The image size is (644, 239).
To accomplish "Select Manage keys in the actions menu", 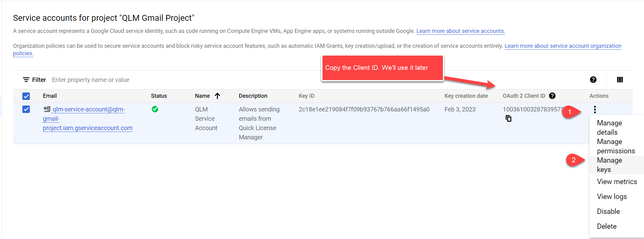I will (x=617, y=165).
